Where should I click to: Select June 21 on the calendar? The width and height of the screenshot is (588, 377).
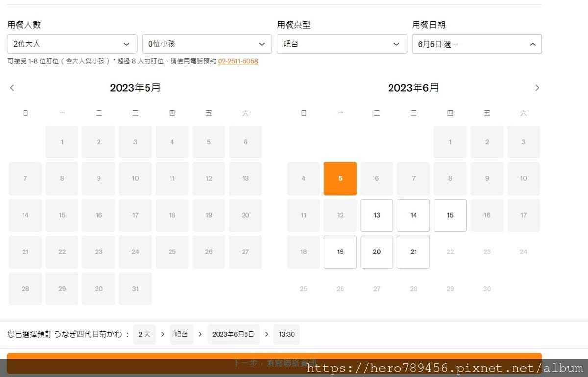tap(414, 252)
